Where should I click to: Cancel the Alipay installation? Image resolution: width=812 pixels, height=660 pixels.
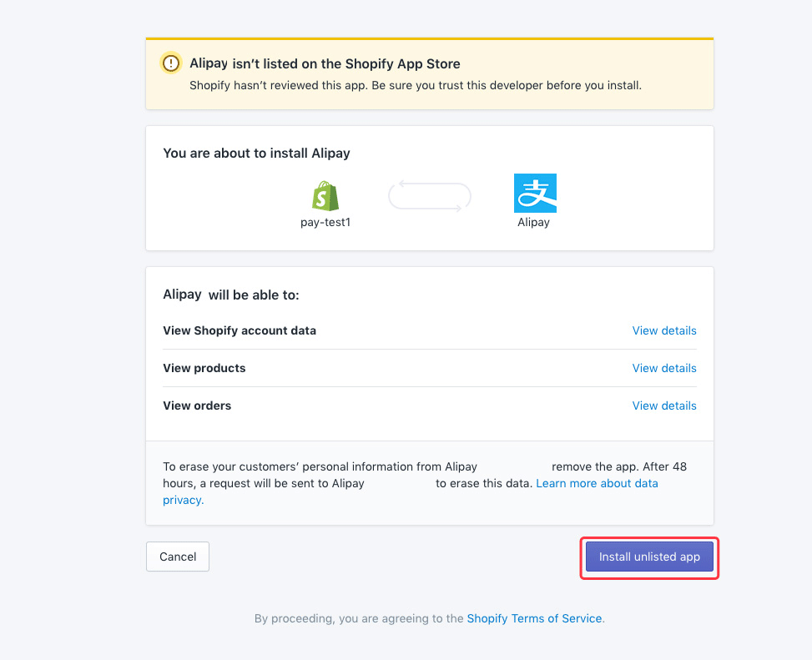pos(177,557)
